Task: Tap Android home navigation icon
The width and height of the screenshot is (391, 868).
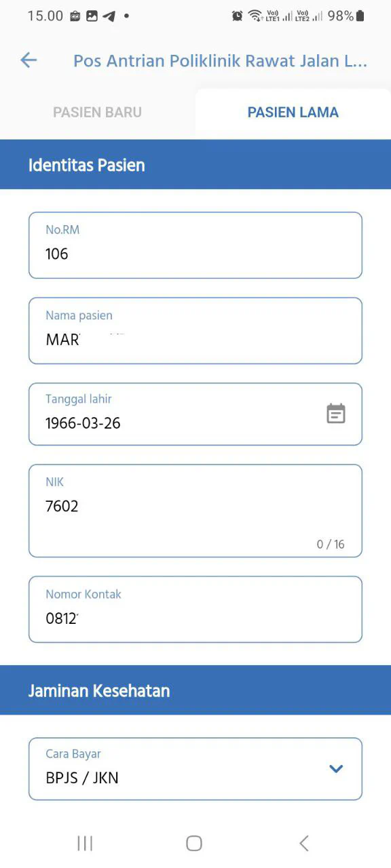Action: coord(194,843)
